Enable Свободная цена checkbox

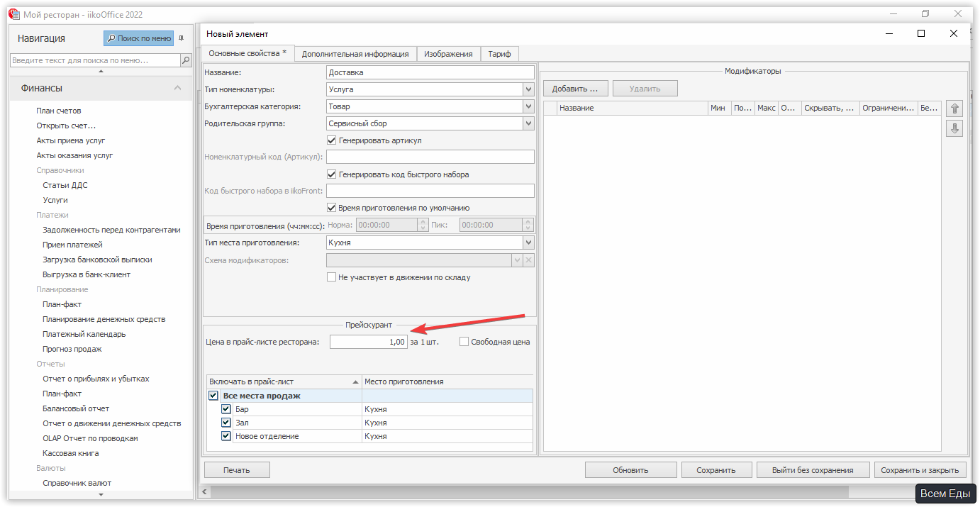(x=464, y=342)
